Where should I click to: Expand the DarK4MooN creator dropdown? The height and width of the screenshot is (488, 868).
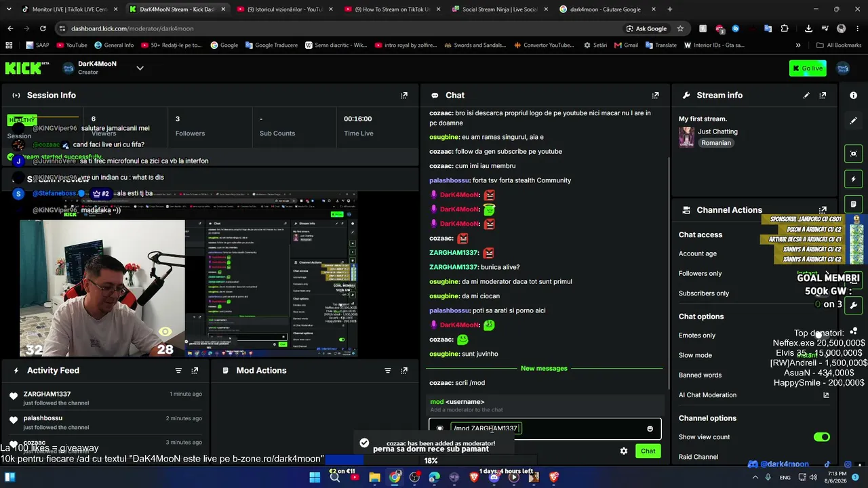point(140,68)
